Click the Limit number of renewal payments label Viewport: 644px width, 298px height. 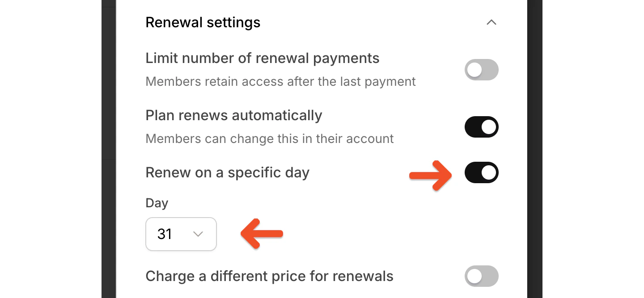262,58
